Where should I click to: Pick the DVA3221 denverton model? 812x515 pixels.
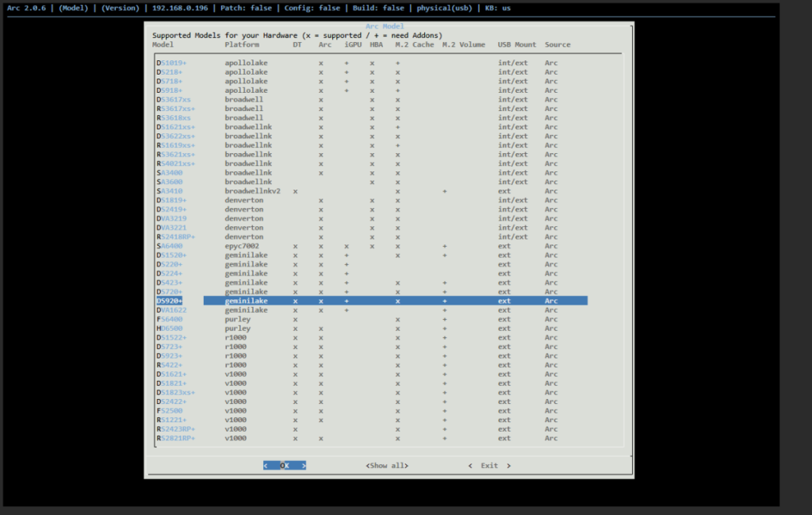click(x=171, y=228)
